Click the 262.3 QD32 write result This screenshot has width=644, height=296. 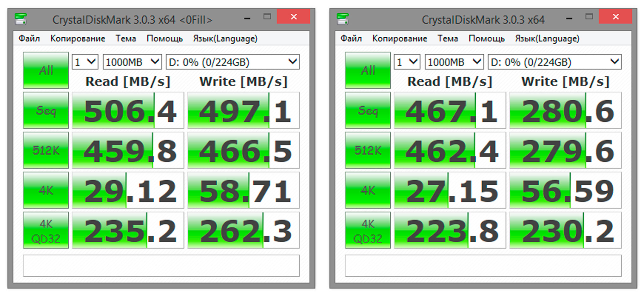click(244, 230)
